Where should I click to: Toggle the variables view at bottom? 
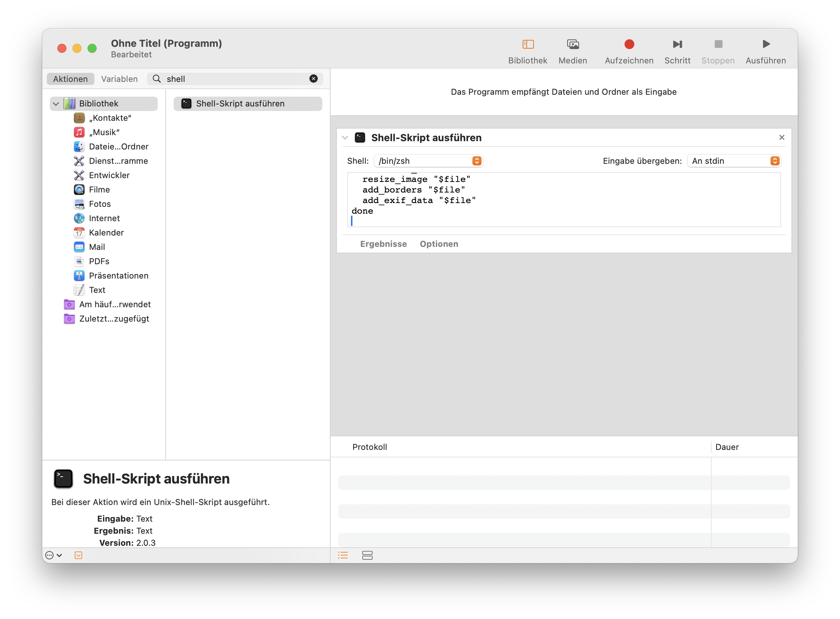[367, 555]
